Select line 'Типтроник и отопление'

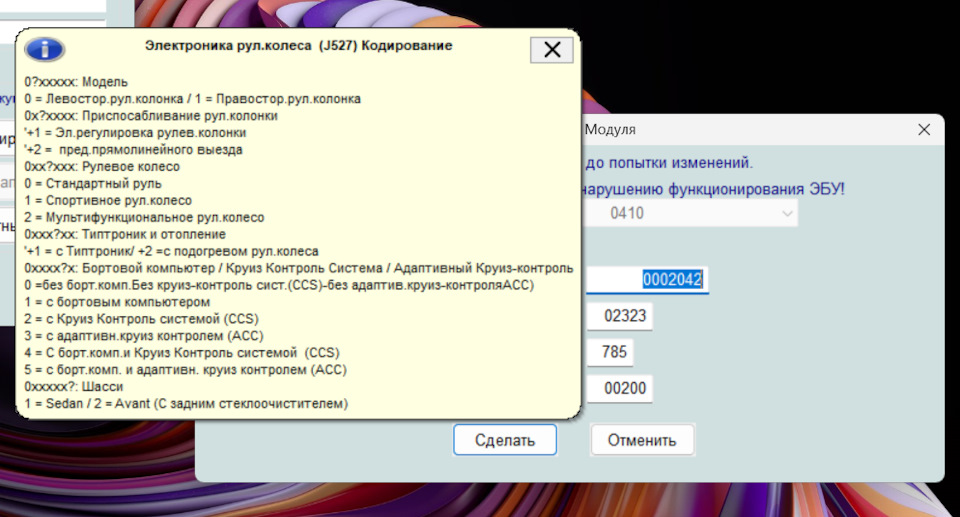coord(124,235)
